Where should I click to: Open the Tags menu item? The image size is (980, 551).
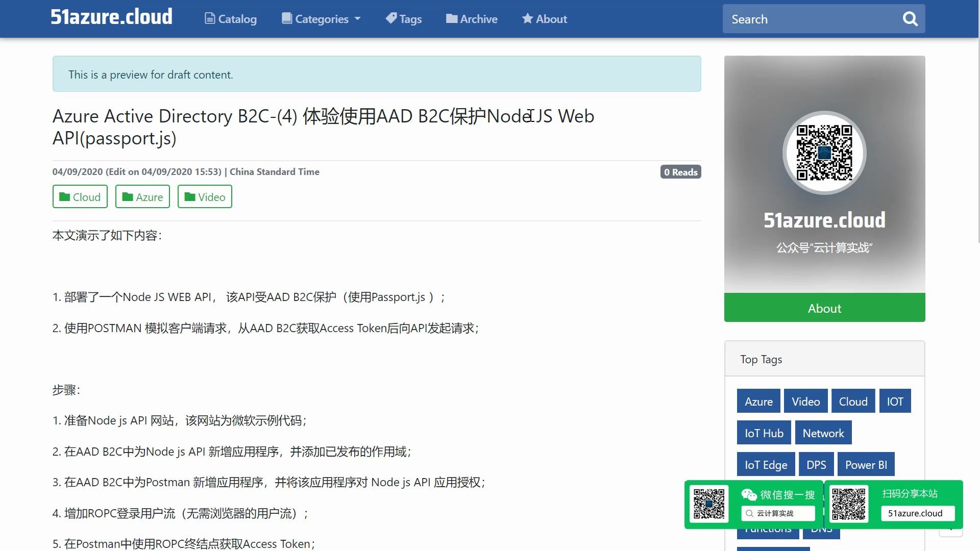click(x=404, y=19)
